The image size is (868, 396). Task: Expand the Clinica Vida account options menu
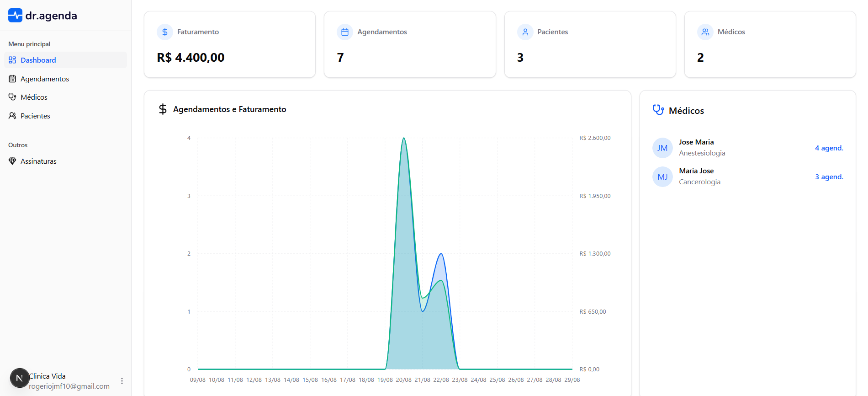click(122, 381)
